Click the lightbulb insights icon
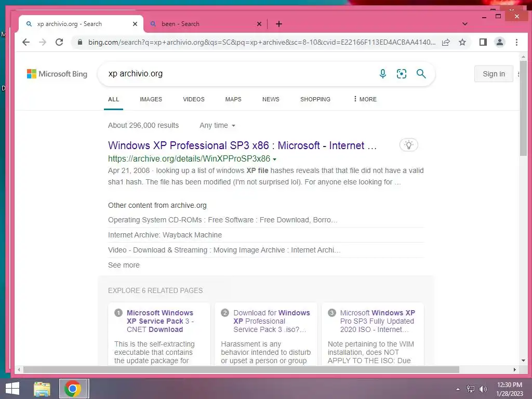The width and height of the screenshot is (532, 399). (408, 145)
